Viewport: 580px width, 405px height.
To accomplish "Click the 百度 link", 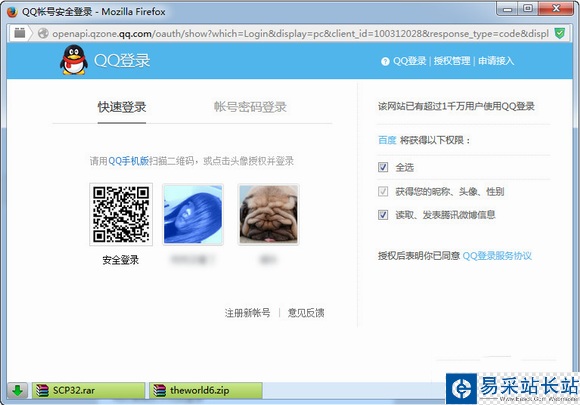I will [x=387, y=140].
